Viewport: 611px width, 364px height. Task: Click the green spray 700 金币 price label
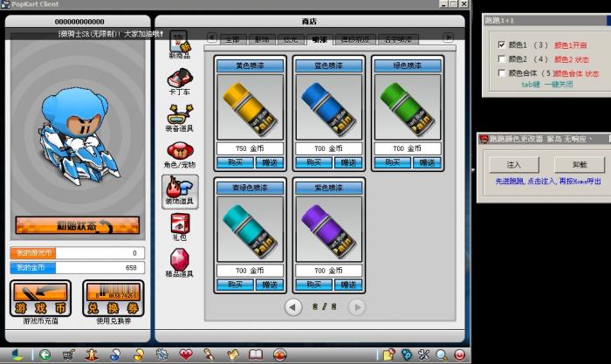tap(408, 148)
